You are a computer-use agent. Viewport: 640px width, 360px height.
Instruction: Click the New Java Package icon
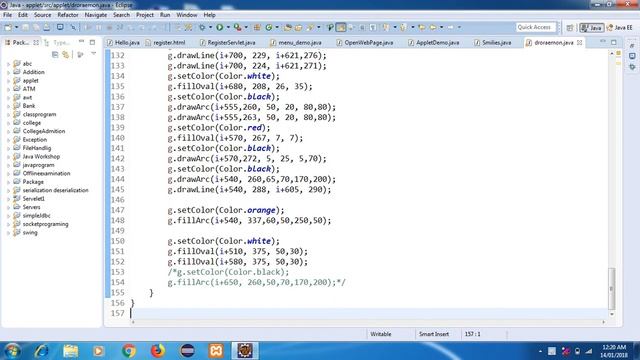(257, 27)
